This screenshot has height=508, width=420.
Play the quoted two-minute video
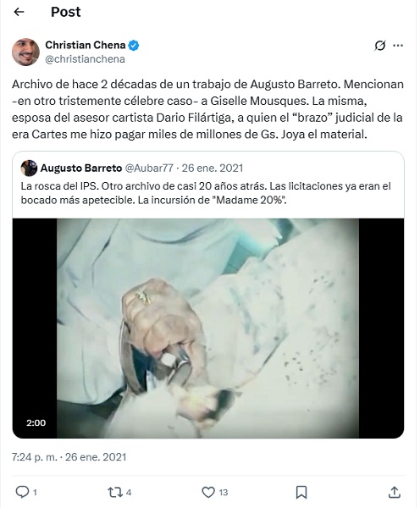(208, 329)
